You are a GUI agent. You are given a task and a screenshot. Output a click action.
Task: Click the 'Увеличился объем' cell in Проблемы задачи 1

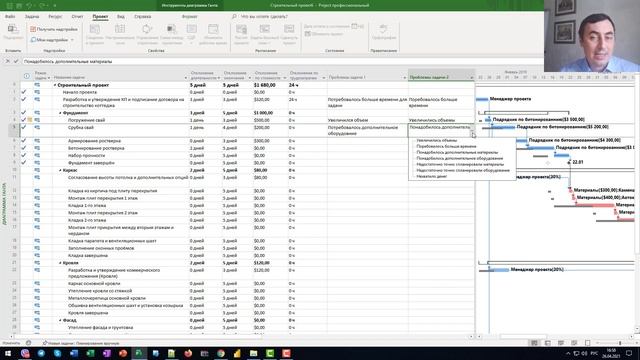click(x=367, y=120)
